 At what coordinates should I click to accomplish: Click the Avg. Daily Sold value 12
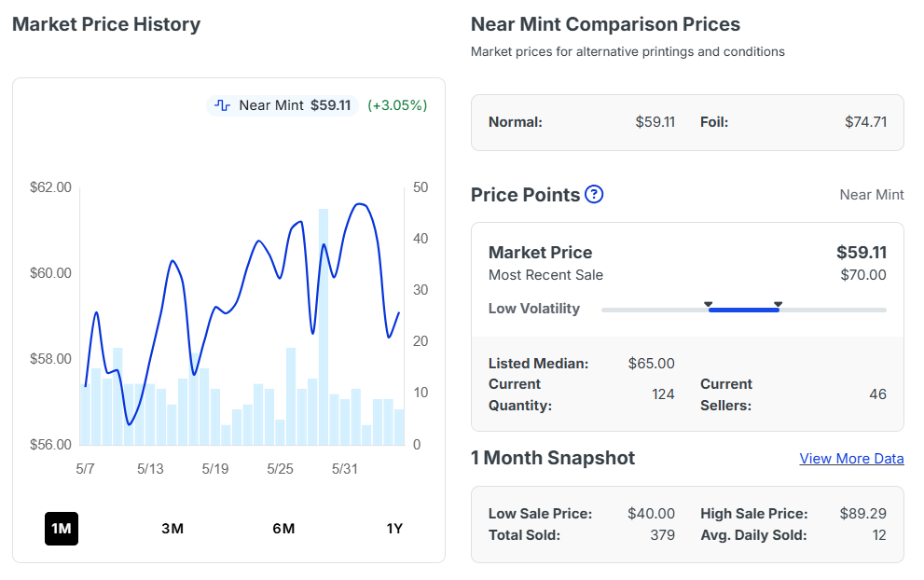coord(879,535)
